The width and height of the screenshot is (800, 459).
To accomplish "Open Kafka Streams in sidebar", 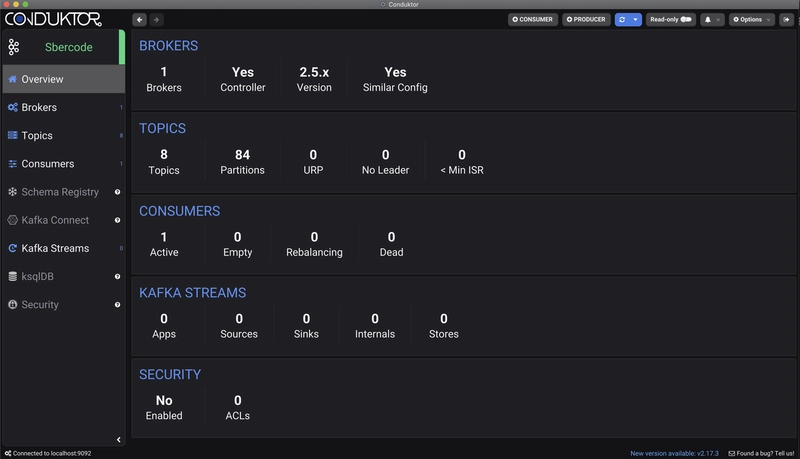I will [x=63, y=248].
